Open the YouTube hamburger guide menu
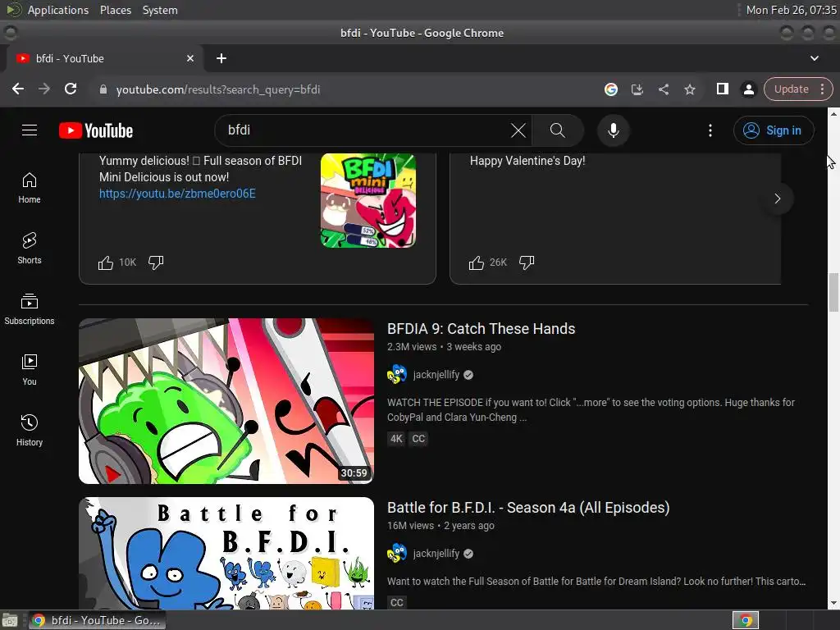The height and width of the screenshot is (630, 840). 30,130
